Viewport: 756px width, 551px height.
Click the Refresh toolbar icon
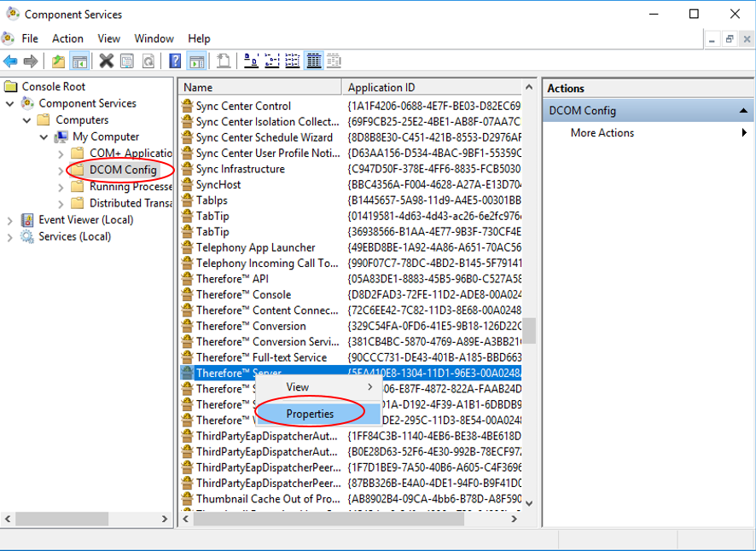click(148, 61)
